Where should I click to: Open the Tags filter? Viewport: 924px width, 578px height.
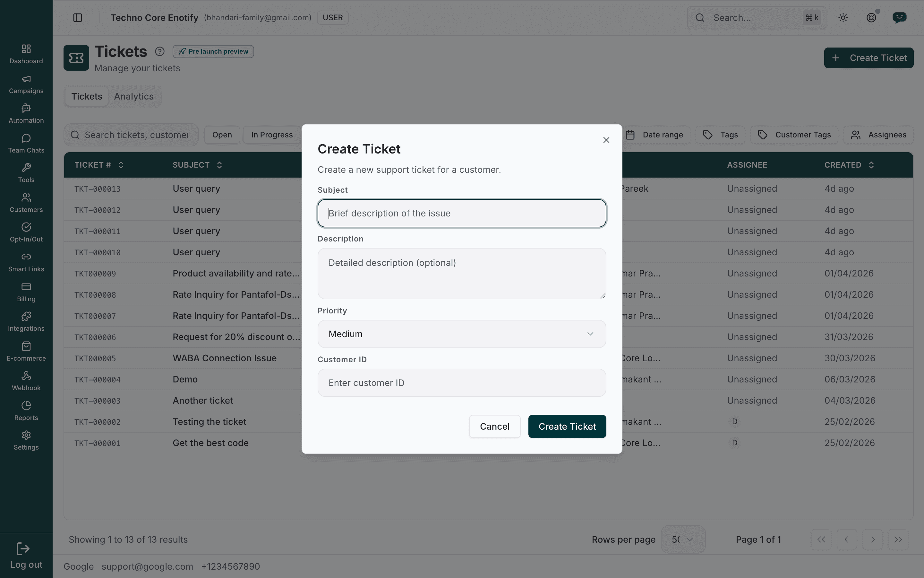(720, 135)
